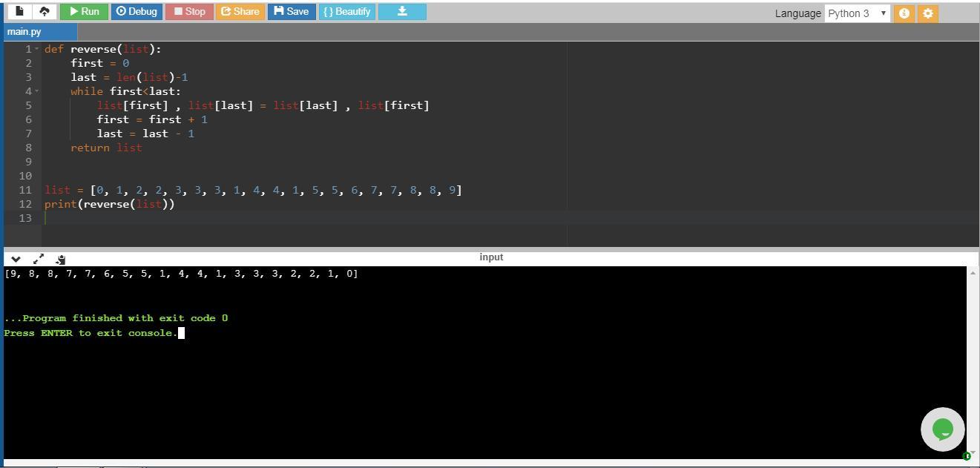Run the program with the Run button
The image size is (980, 468).
pos(84,12)
